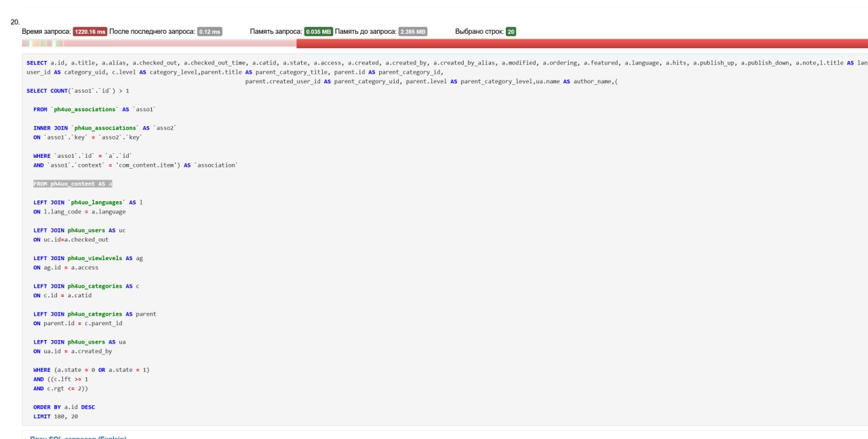Click 'LEFT JOIN `ph4uo_languages` AS l' line

pos(88,203)
